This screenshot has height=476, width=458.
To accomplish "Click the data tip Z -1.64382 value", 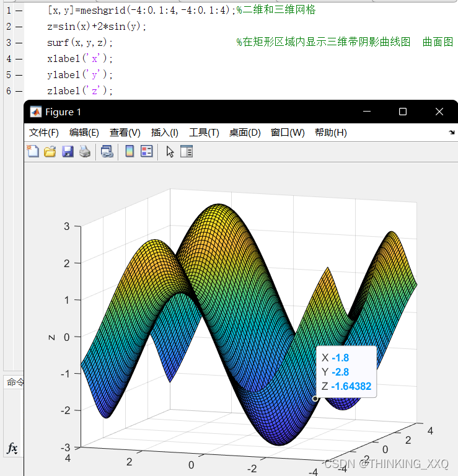I will [351, 387].
